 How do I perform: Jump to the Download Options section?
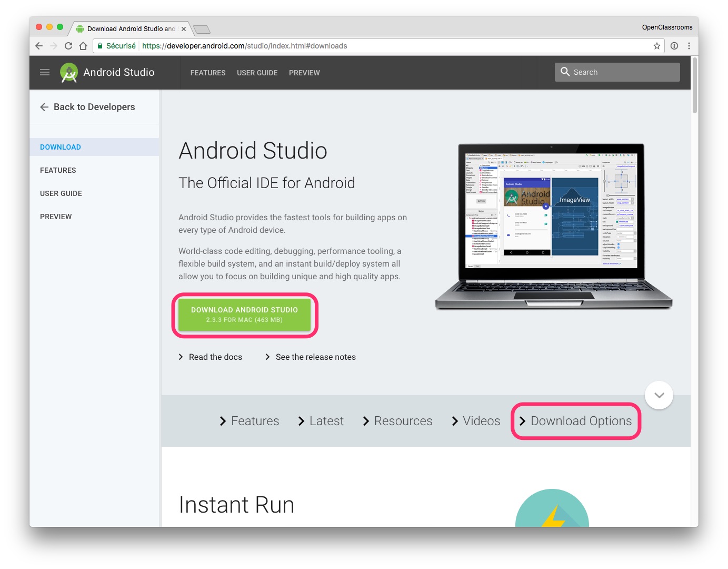pyautogui.click(x=575, y=421)
